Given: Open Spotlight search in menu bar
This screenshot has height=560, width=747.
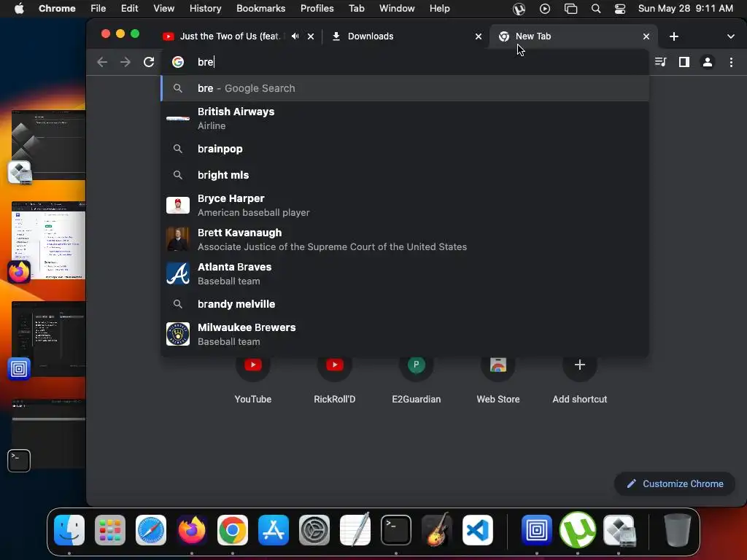Looking at the screenshot, I should click(x=595, y=9).
